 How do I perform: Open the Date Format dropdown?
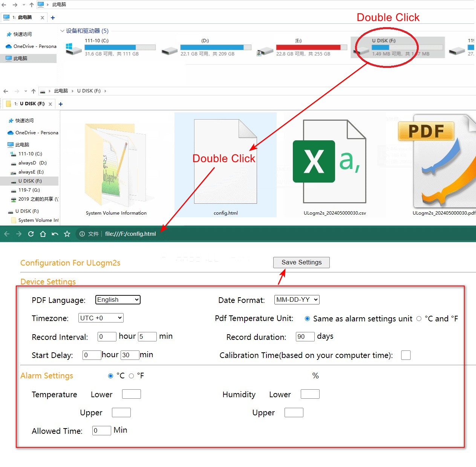(297, 300)
